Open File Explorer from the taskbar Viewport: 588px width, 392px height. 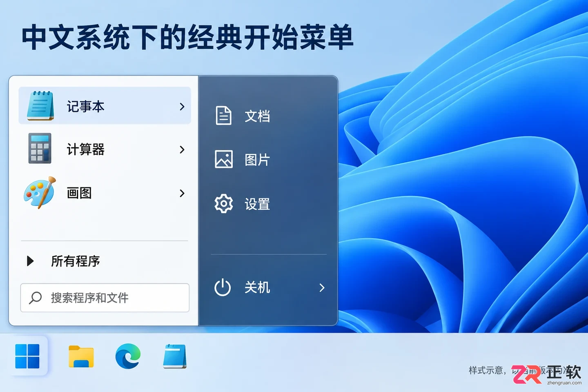click(x=81, y=356)
